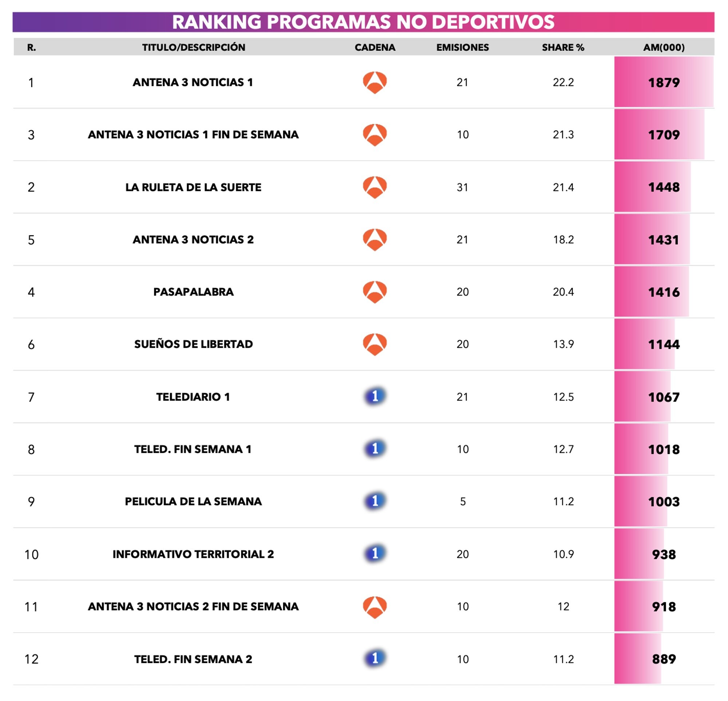Click the TITULO/DESCRIPCIÓN column header
Viewport: 728px width, 701px height.
tap(194, 48)
